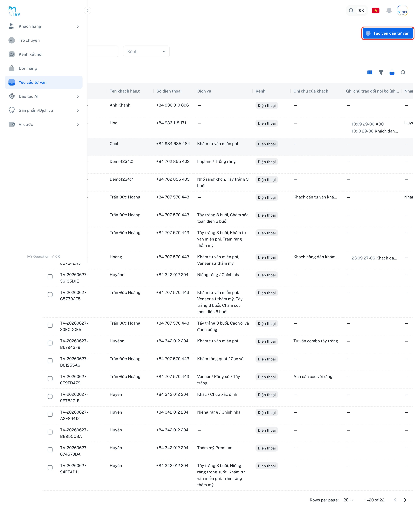420x521 pixels.
Task: Toggle table columns view icon
Action: pos(369,72)
